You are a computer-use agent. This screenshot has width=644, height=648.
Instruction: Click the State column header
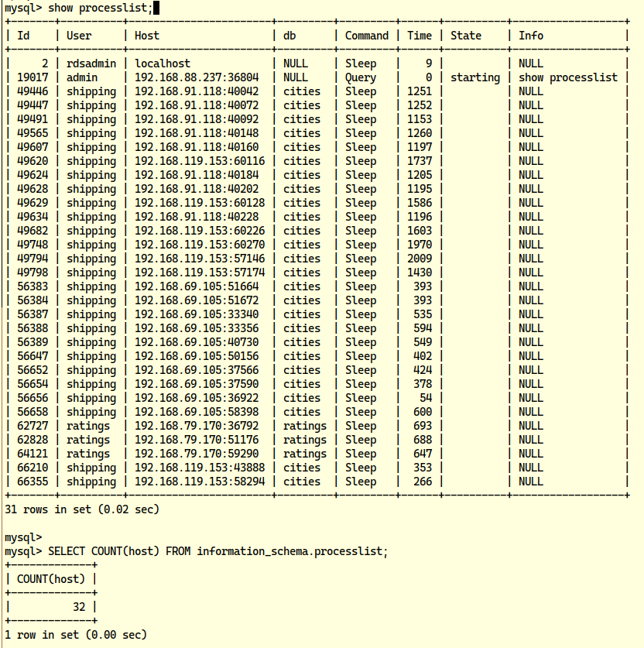pyautogui.click(x=466, y=36)
